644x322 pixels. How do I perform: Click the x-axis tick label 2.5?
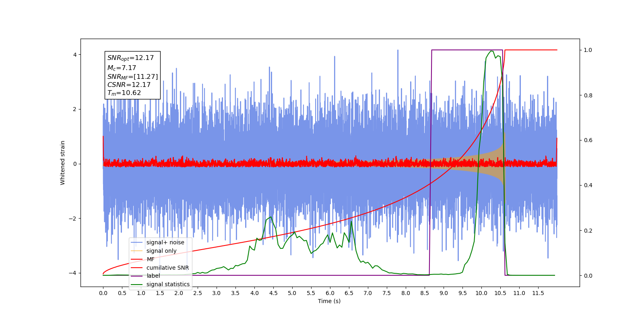pos(198,293)
